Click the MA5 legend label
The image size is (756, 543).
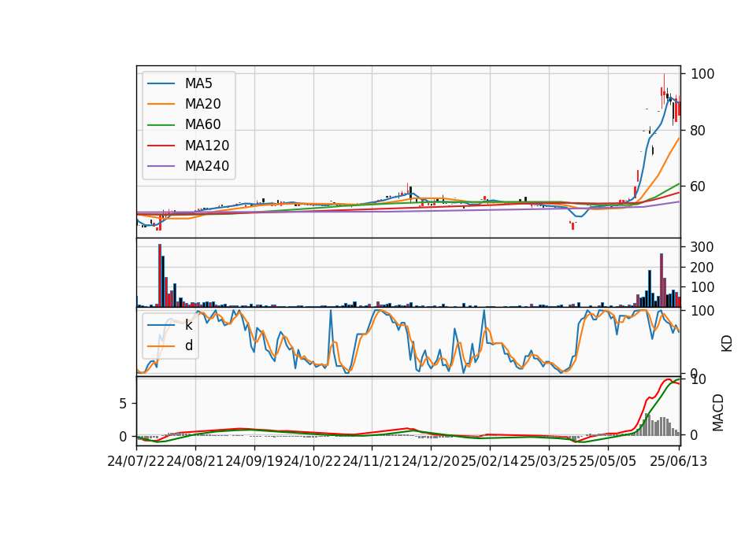pyautogui.click(x=198, y=83)
